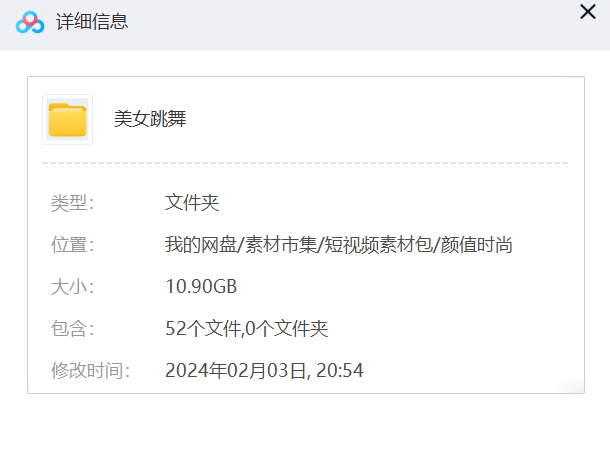
Task: Close the 详细信息 dialog
Action: tap(588, 13)
